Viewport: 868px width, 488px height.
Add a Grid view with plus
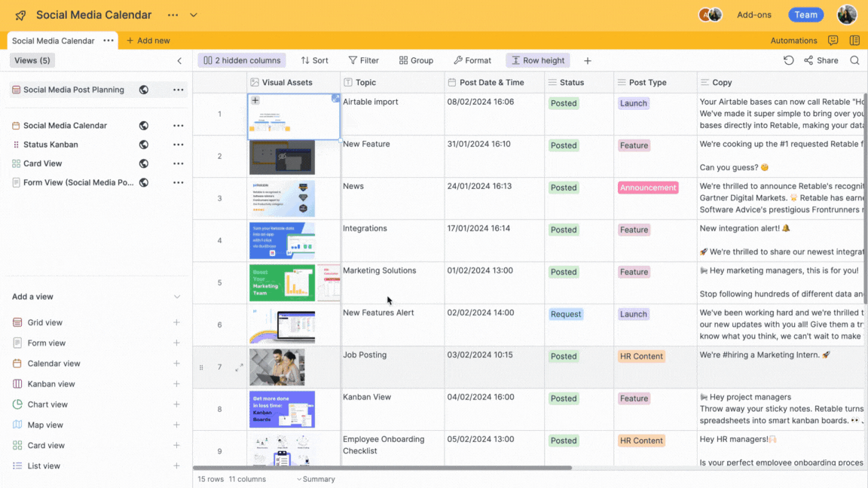[x=176, y=322]
